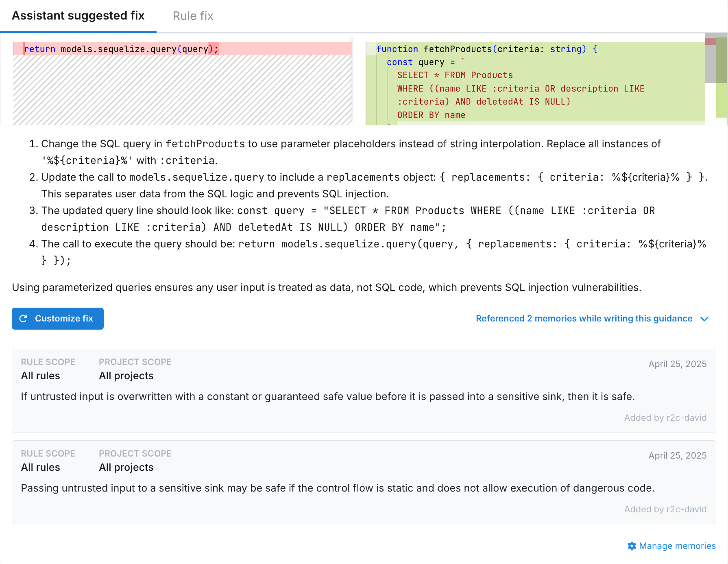Click the ORDER BY name line in diff

pyautogui.click(x=431, y=115)
